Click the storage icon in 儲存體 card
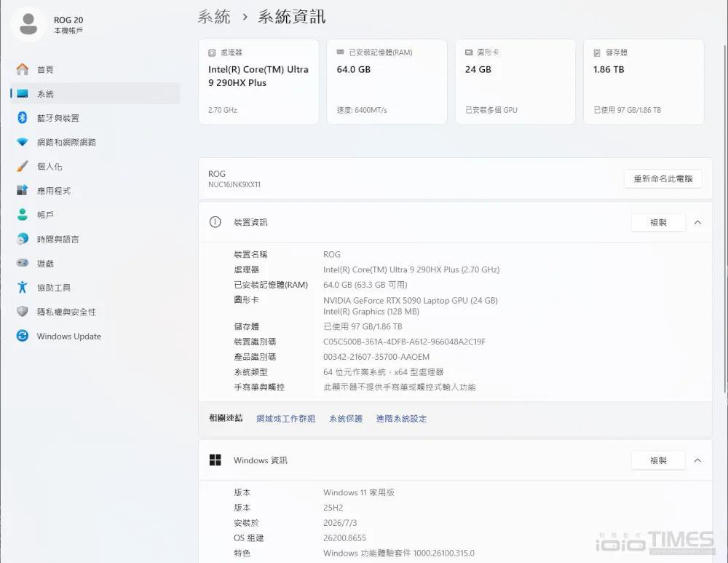 [597, 52]
